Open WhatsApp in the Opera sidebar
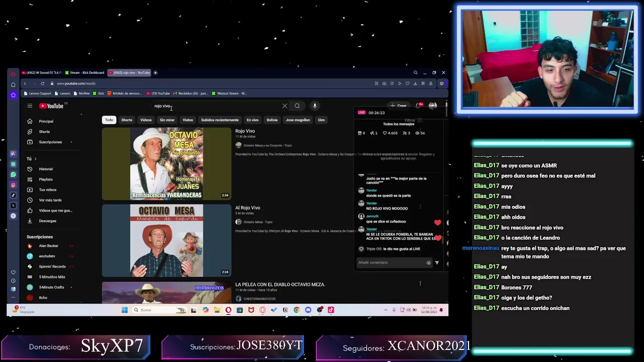 pyautogui.click(x=13, y=174)
